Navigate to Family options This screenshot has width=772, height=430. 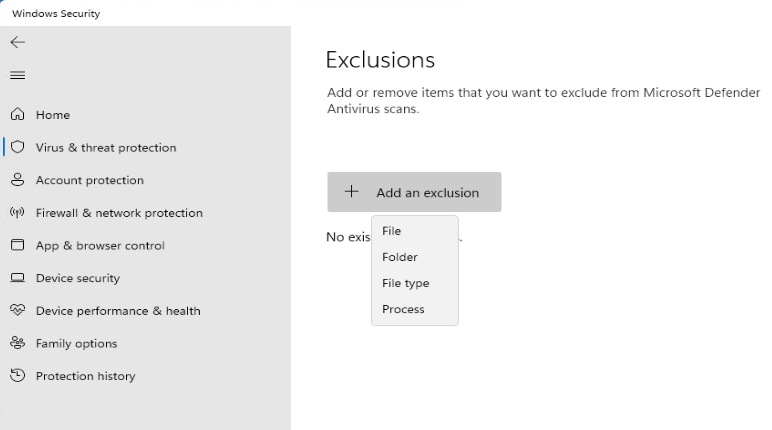(x=76, y=343)
